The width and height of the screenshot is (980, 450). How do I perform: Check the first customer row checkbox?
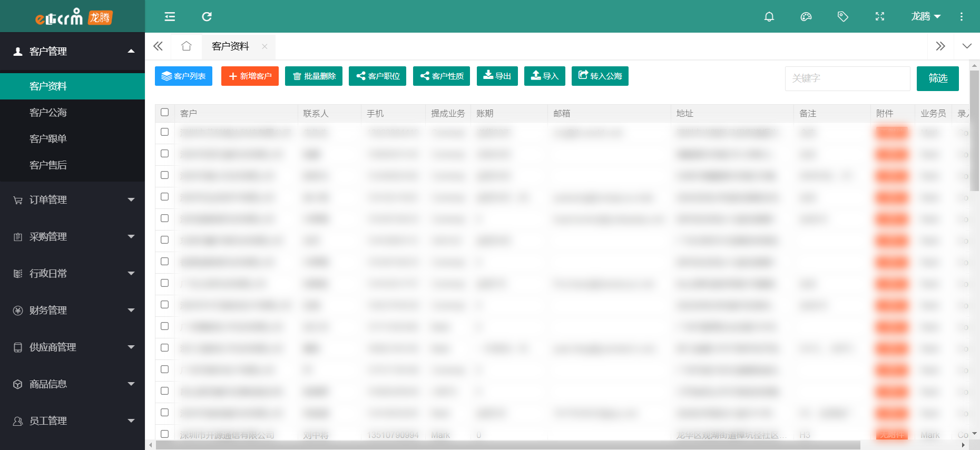(165, 132)
